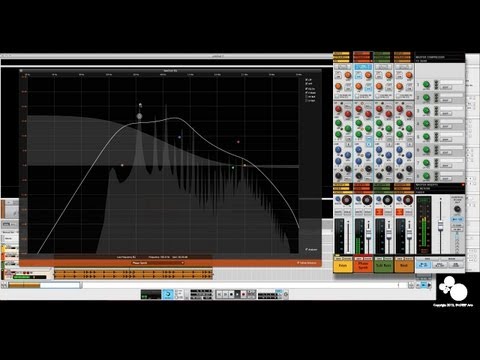Click the Phase Synth pan knob

(367, 200)
